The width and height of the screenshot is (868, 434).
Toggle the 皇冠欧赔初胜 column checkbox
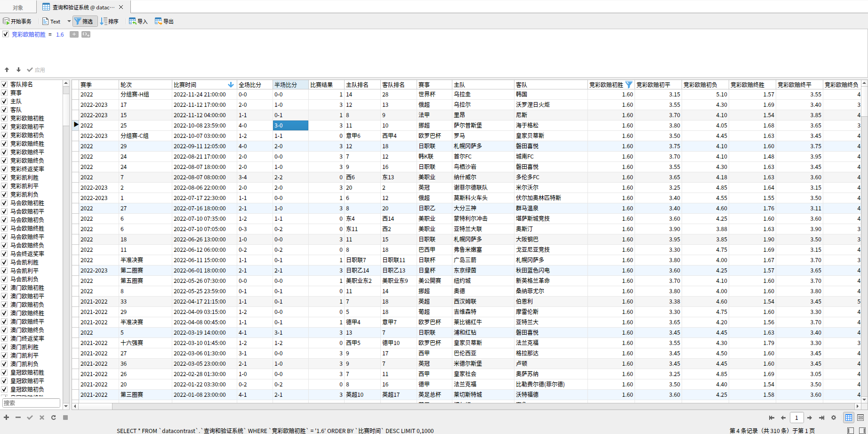(x=4, y=372)
